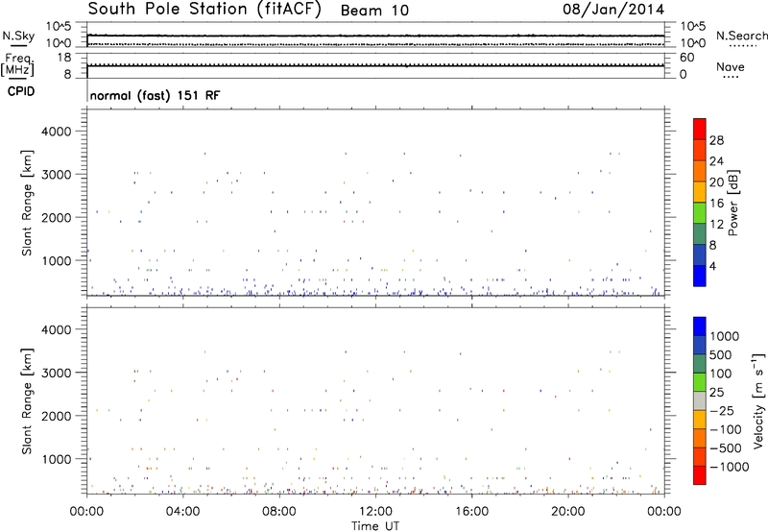
Task: Click the '-1000' tick on Velocity colorbar
Action: click(730, 467)
